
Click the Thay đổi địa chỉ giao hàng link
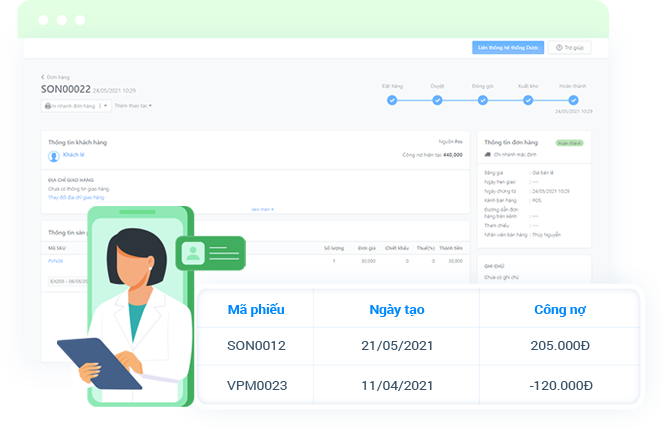pos(76,198)
